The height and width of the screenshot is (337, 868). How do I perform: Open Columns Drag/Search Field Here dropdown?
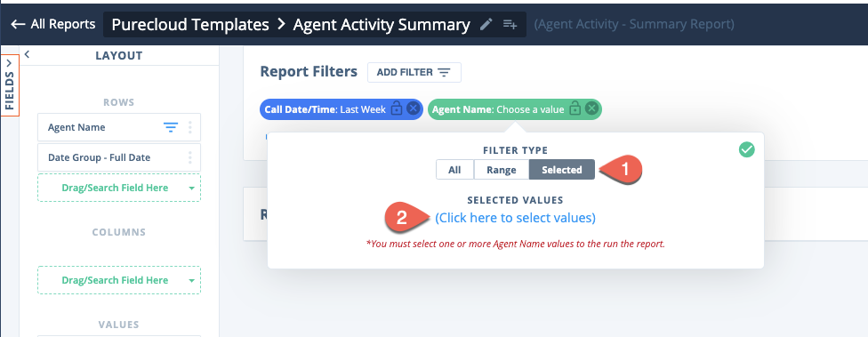pos(119,280)
